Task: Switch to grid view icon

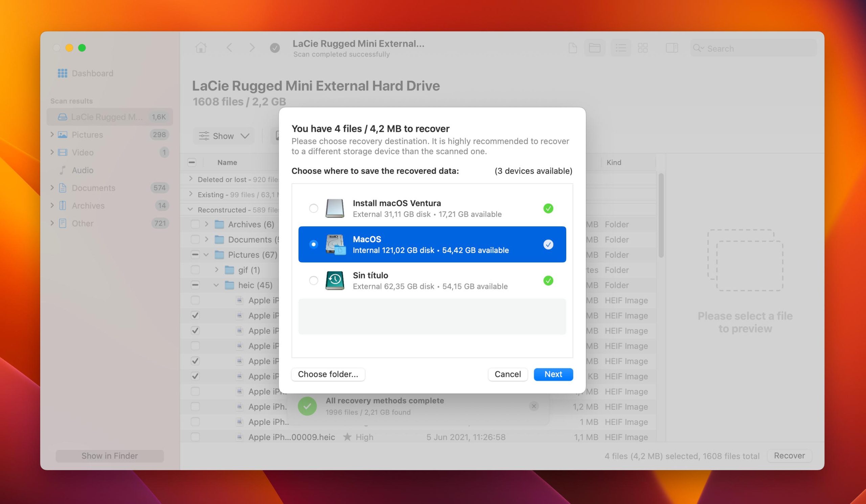Action: (643, 48)
